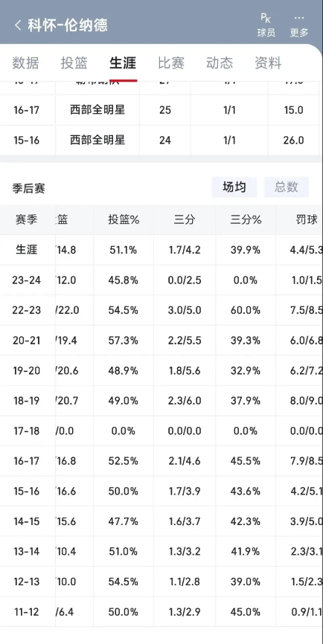This screenshot has height=644, width=323.
Task: Click the 赛季 column header
Action: click(x=27, y=219)
